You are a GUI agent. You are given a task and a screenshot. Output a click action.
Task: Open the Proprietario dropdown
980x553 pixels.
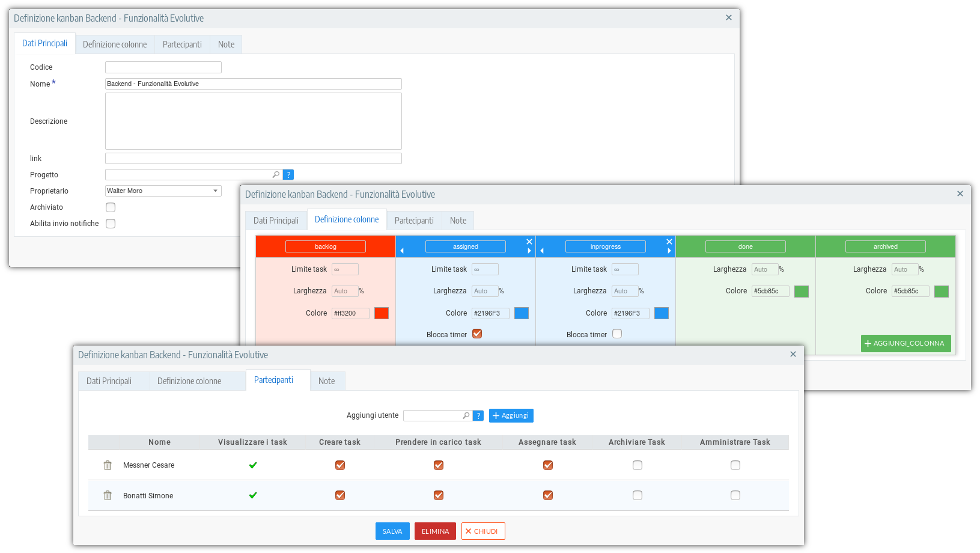pos(163,191)
